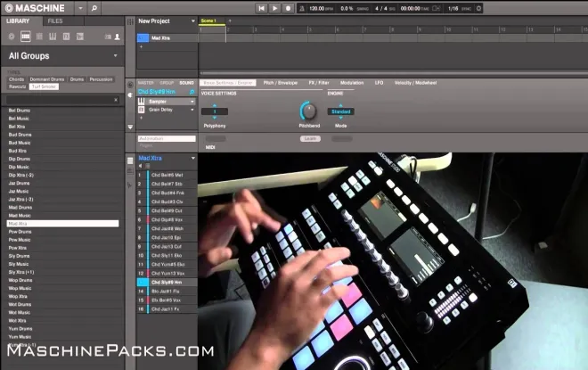This screenshot has height=370, width=588.
Task: Select the Chords type tag
Action: 16,79
